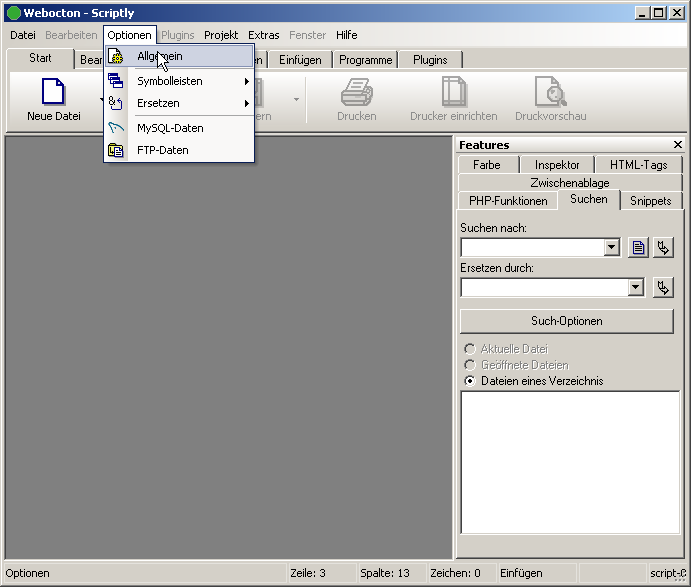This screenshot has height=587, width=691.
Task: Open the PHP-Funktionen features tab
Action: tap(508, 201)
